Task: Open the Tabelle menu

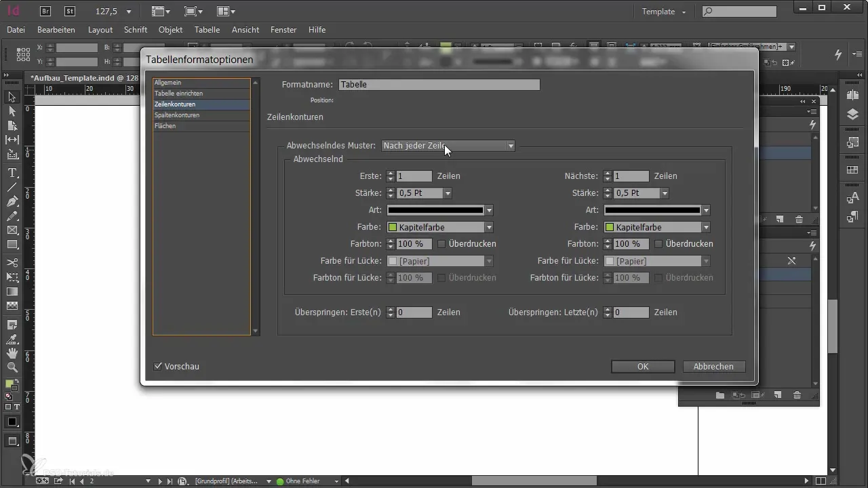Action: (x=207, y=30)
